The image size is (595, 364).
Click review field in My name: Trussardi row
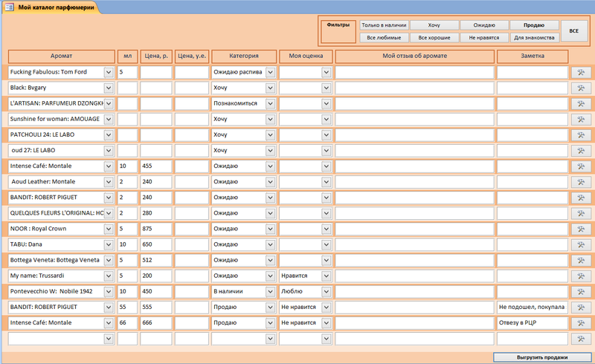point(415,276)
